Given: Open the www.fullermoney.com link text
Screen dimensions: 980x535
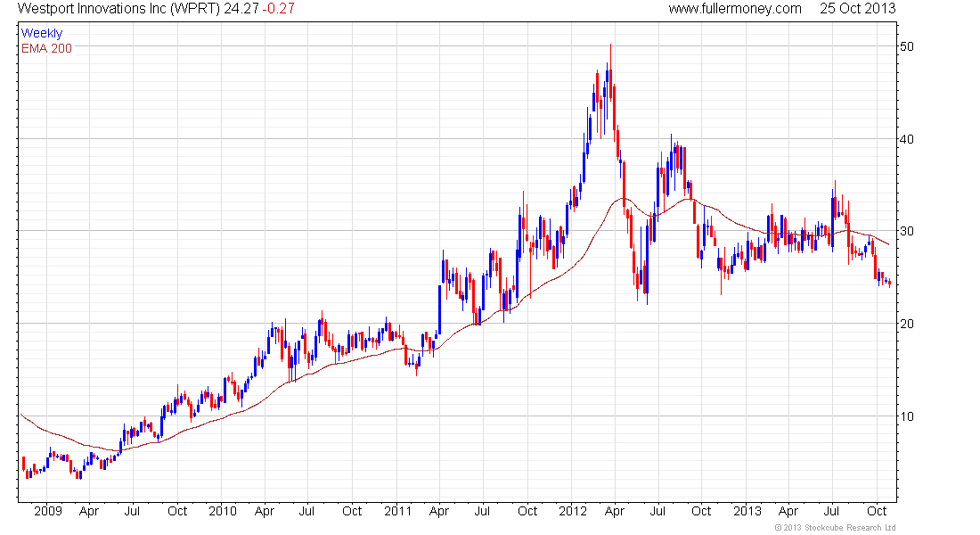Looking at the screenshot, I should tap(735, 9).
